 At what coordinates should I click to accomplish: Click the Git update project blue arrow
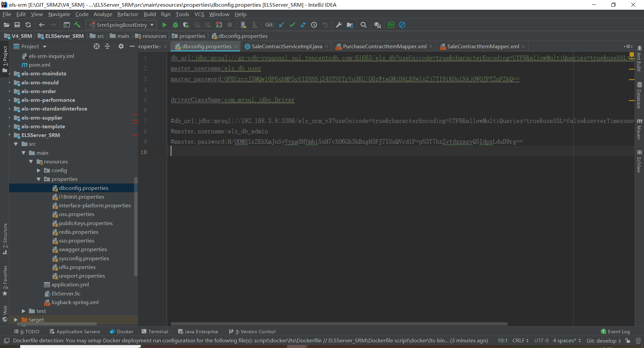pyautogui.click(x=281, y=25)
